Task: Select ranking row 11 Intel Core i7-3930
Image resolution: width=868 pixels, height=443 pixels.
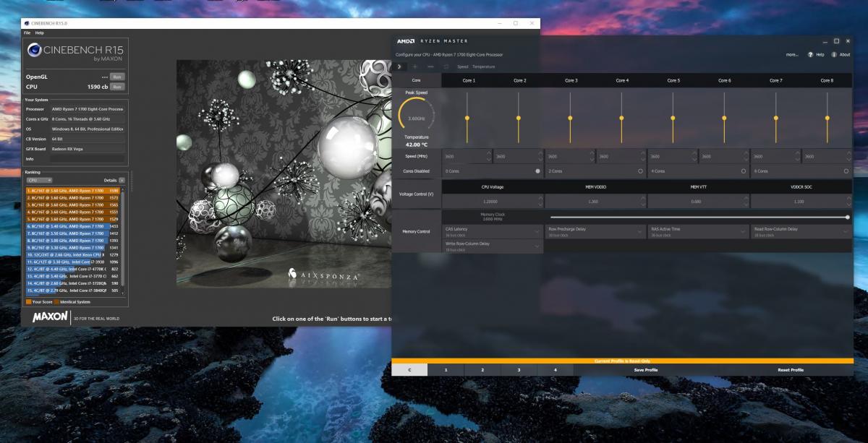Action: [x=72, y=262]
